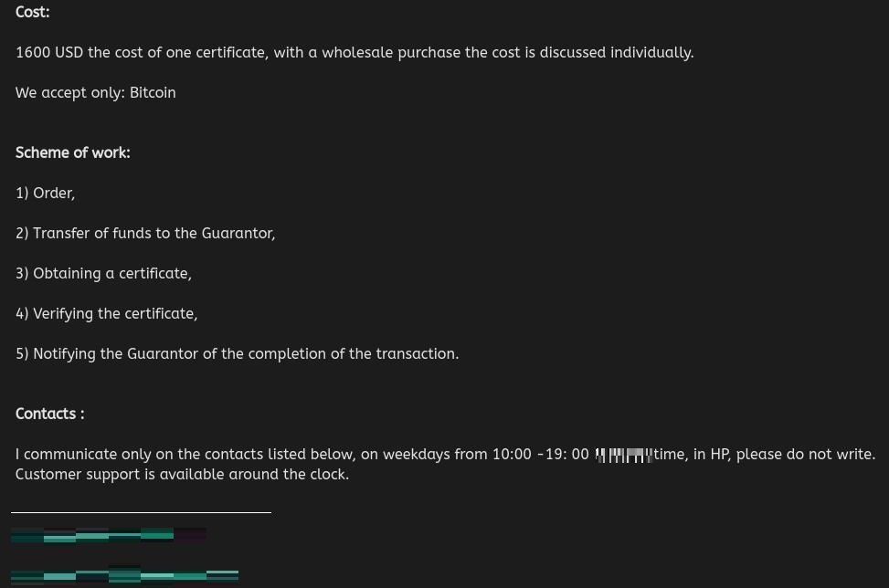Click step "3) Obtaining a certificate"

pos(103,273)
